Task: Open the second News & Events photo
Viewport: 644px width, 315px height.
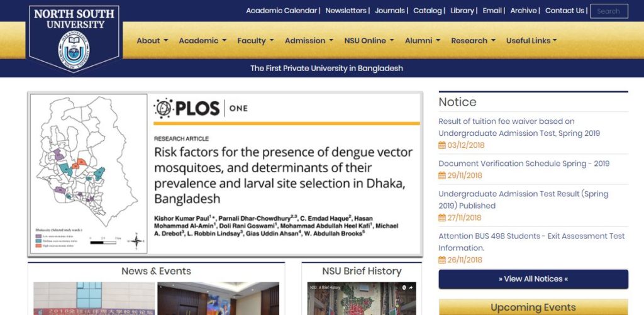Action: (218, 299)
